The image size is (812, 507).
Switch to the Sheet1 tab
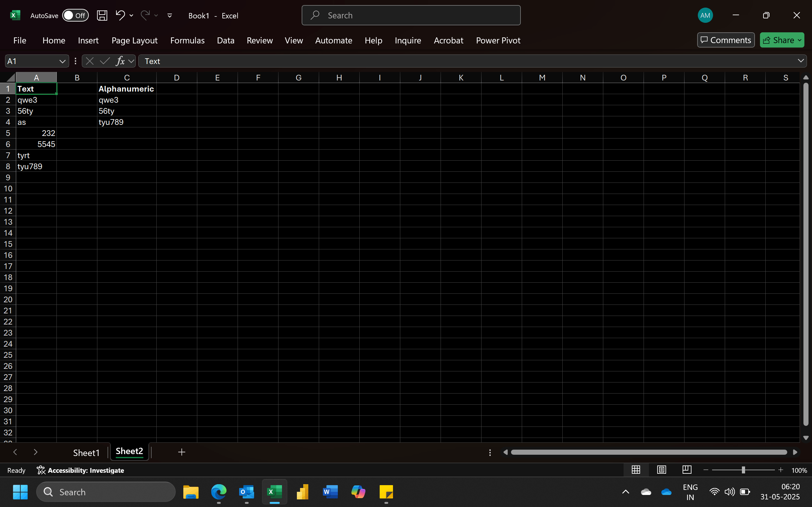tap(86, 452)
